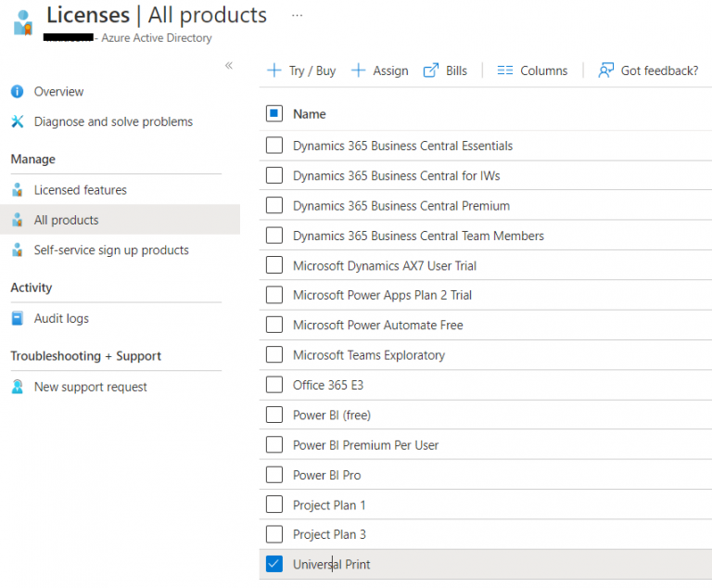Check the Office 365 E3 checkbox
The image size is (712, 588).
click(x=274, y=385)
